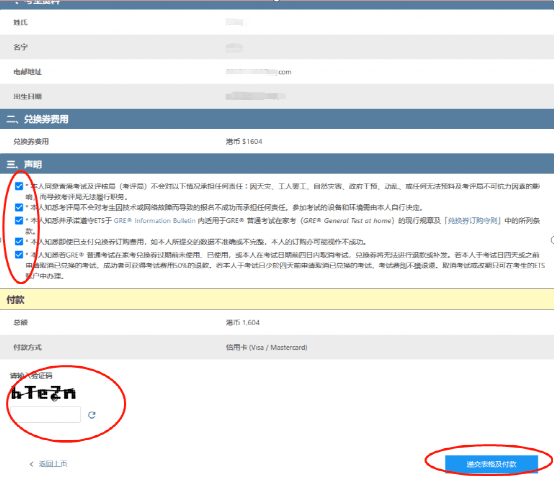The width and height of the screenshot is (554, 477).
Task: Refresh the captcha verification code
Action: click(x=92, y=415)
